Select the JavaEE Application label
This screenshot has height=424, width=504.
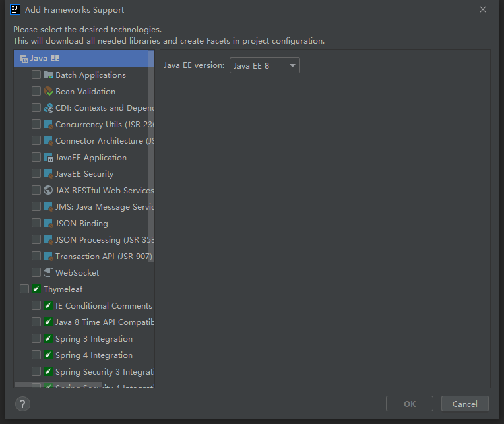[91, 158]
